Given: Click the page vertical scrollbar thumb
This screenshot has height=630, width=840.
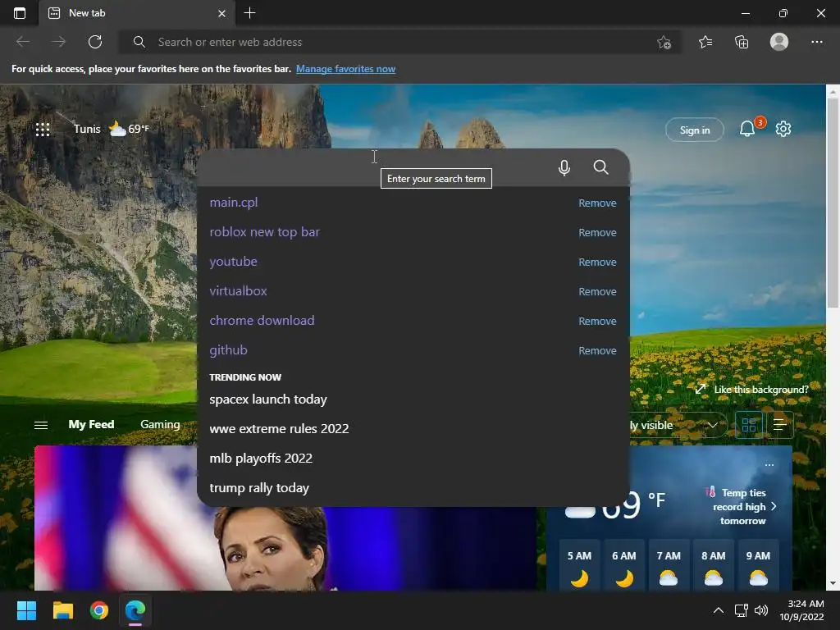Looking at the screenshot, I should [x=833, y=203].
